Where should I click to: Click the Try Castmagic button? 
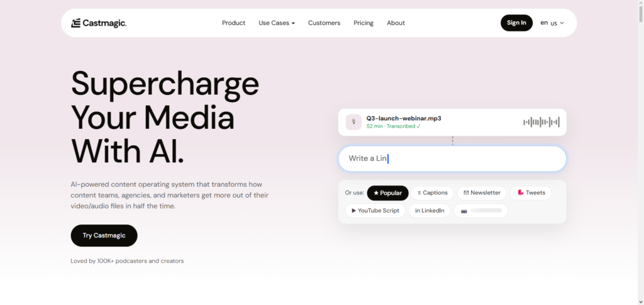coord(104,236)
